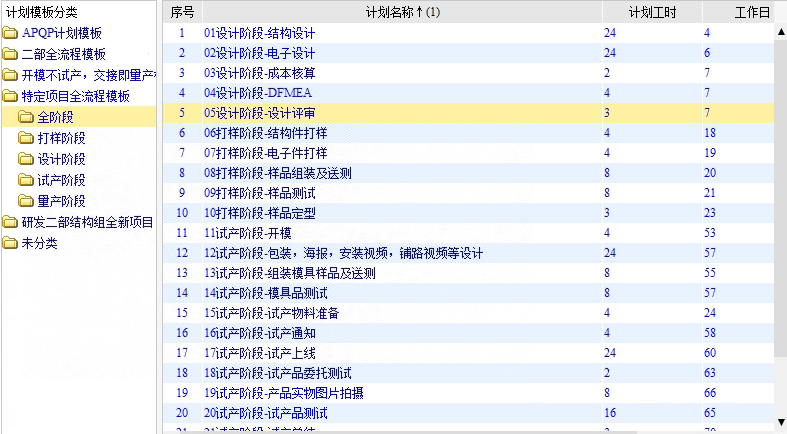Viewport: 787px width, 434px height.
Task: Click folder icon beside 量产阶段
Action: point(26,201)
